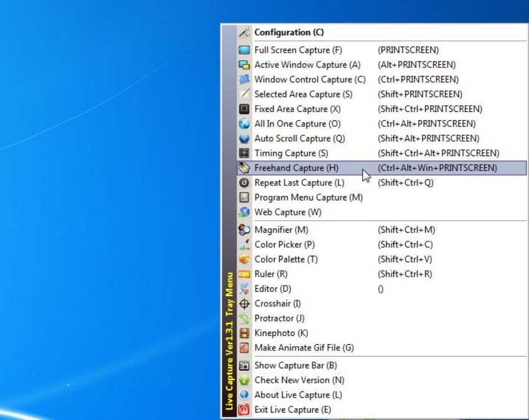
Task: Click the Web Capture icon
Action: coord(244,212)
